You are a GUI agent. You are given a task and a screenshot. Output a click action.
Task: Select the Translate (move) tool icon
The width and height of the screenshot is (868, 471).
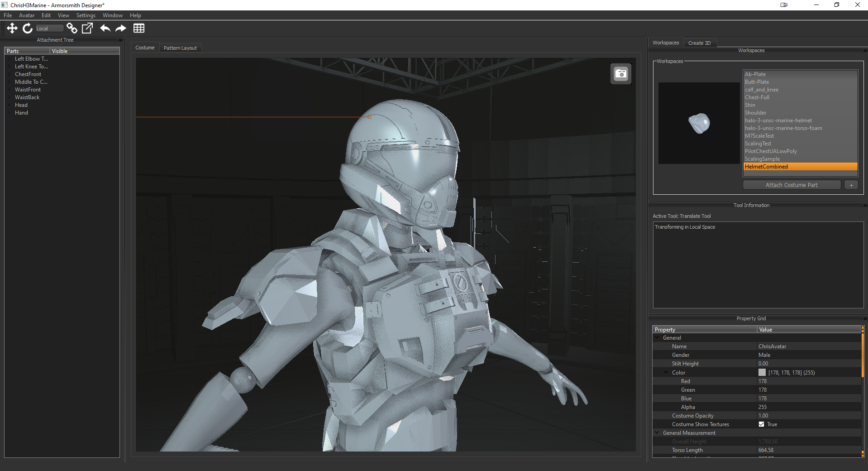coord(12,28)
